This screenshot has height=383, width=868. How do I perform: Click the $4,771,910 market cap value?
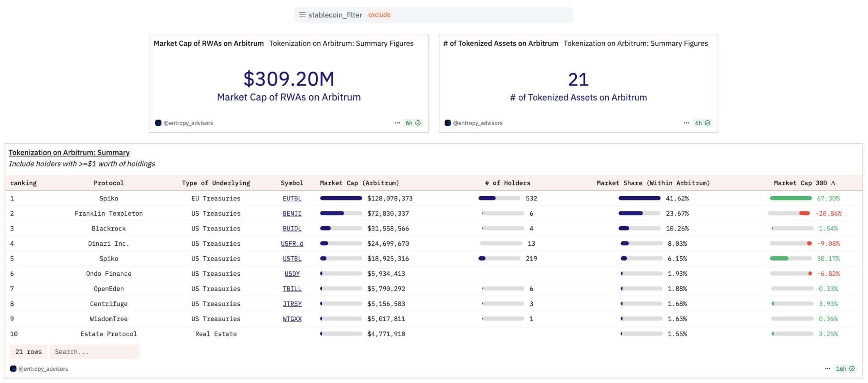click(386, 334)
